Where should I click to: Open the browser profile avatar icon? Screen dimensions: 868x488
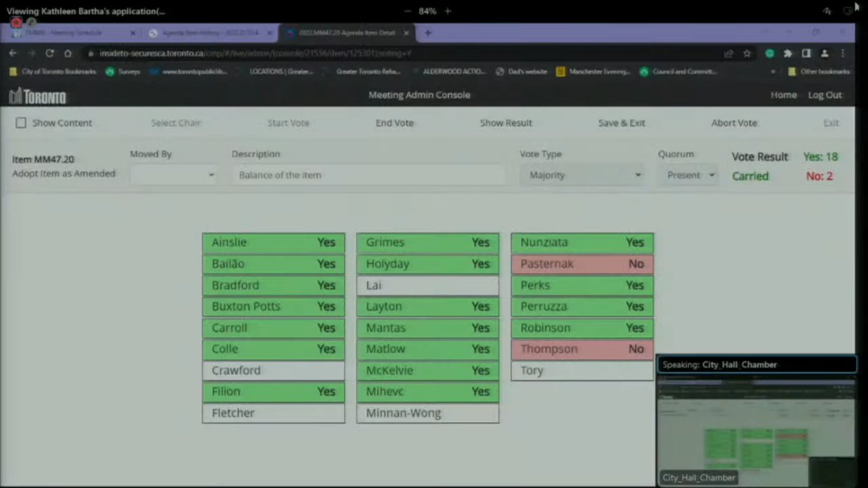(x=825, y=53)
